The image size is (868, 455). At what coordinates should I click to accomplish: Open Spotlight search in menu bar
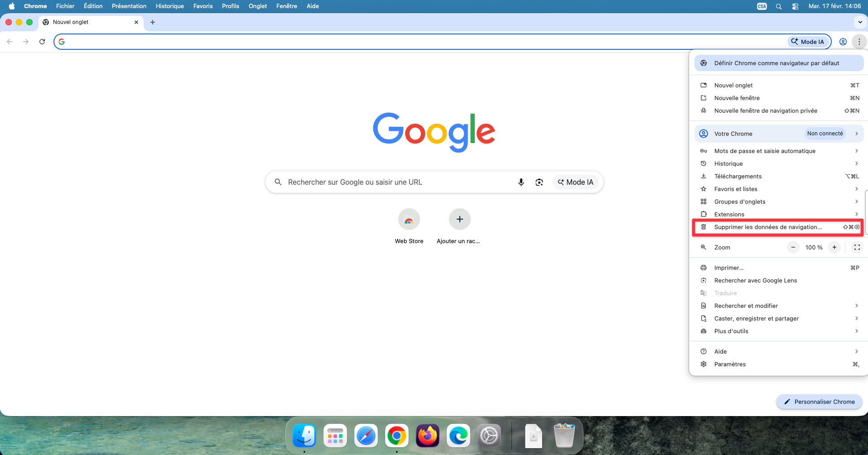point(779,6)
